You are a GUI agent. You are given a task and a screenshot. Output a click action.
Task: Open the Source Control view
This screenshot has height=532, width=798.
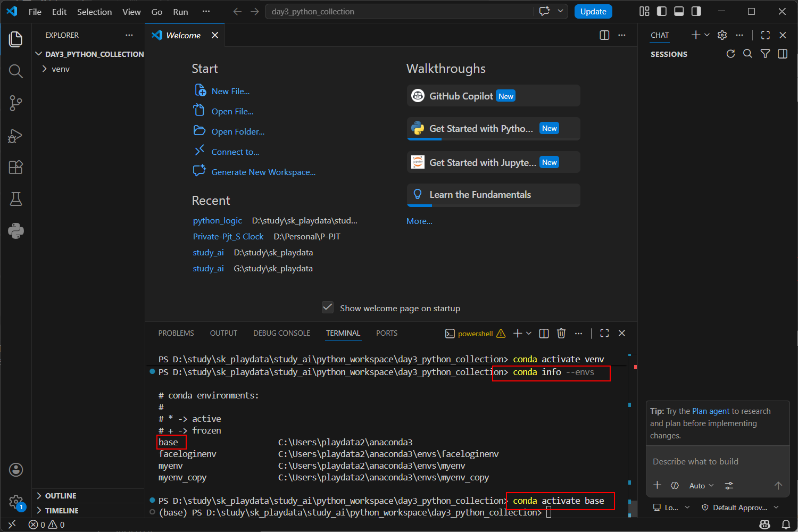(16, 103)
